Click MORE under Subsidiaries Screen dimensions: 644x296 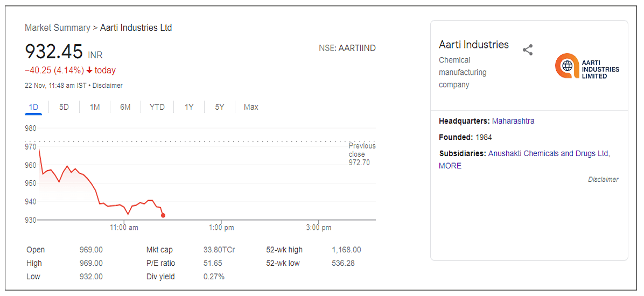(x=450, y=166)
